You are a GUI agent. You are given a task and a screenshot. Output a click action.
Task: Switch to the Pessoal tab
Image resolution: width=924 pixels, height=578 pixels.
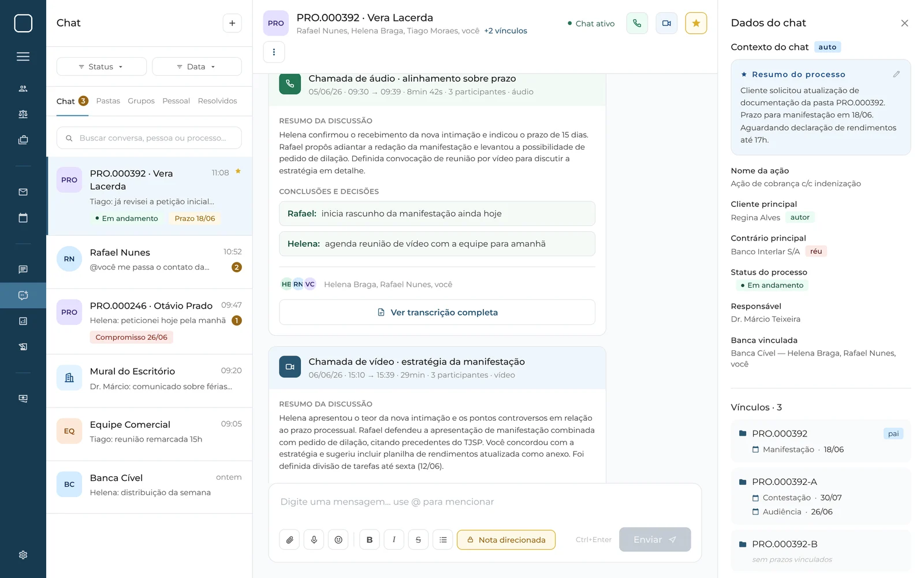176,101
